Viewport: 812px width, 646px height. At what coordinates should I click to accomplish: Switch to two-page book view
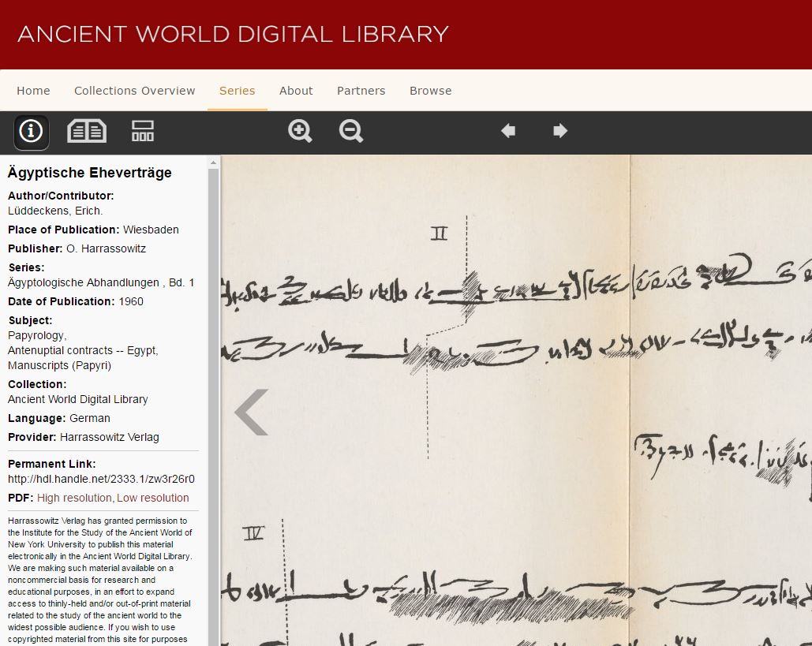[x=87, y=131]
